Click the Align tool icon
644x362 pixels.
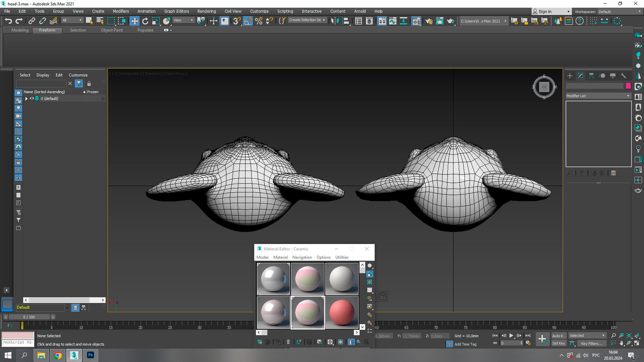[x=346, y=21]
